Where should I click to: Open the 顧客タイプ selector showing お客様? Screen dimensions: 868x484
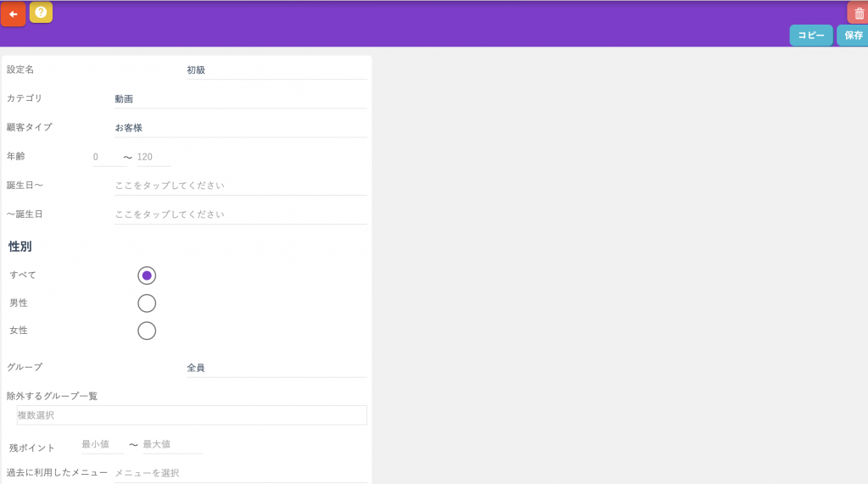pyautogui.click(x=240, y=128)
